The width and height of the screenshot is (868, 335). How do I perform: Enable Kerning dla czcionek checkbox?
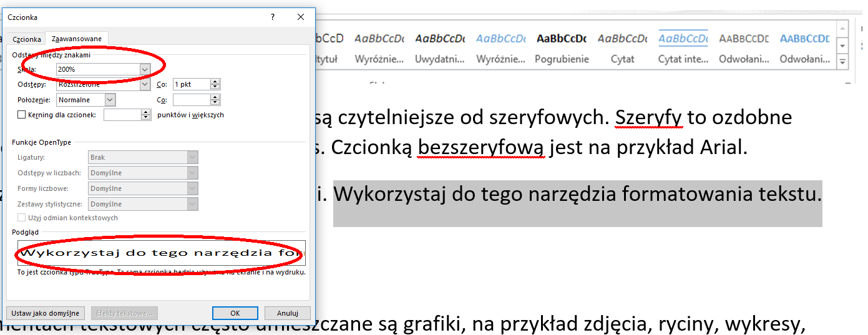pos(22,115)
